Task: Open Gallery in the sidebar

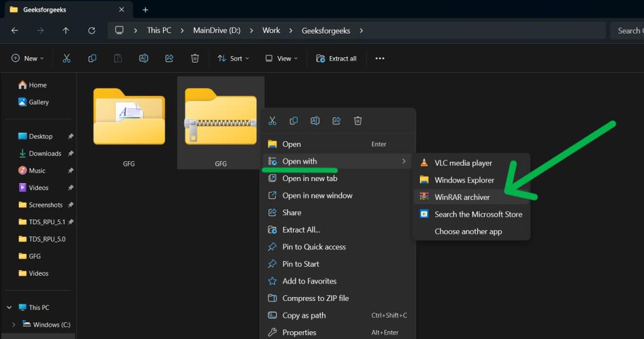Action: [x=33, y=102]
